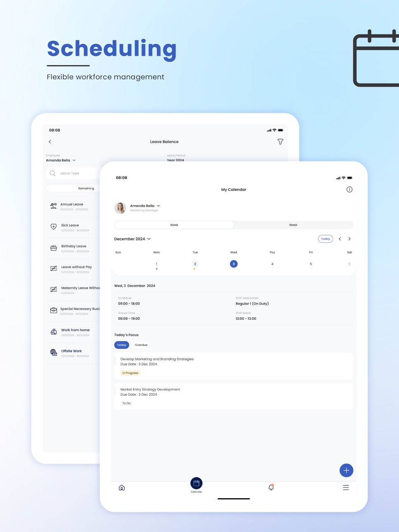This screenshot has width=399, height=532.
Task: Open the December 2024 month dropdown
Action: pos(132,239)
